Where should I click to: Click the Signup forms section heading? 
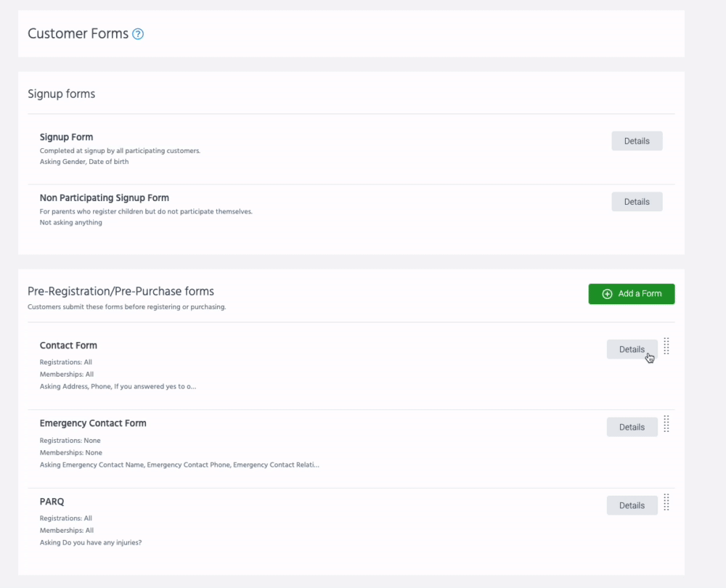(61, 94)
